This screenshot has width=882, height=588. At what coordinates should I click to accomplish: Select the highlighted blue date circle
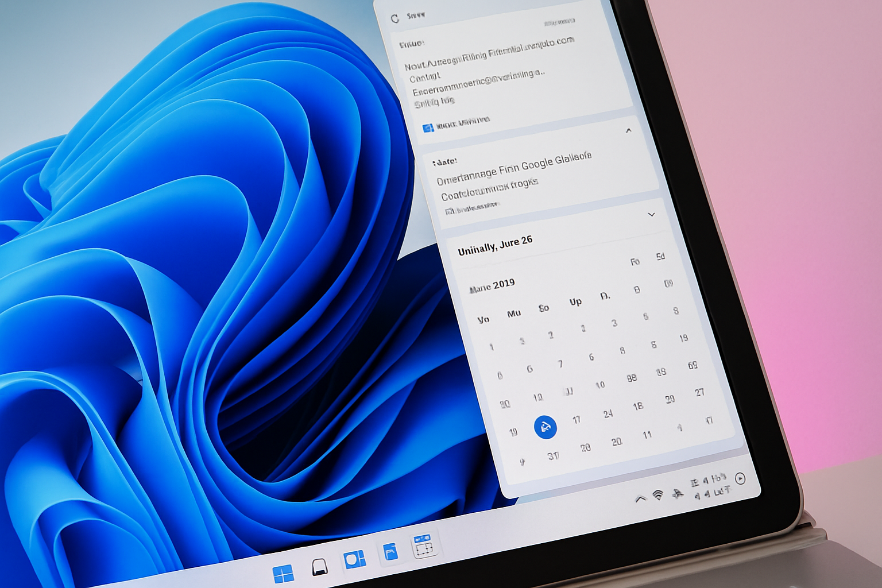coord(545,427)
